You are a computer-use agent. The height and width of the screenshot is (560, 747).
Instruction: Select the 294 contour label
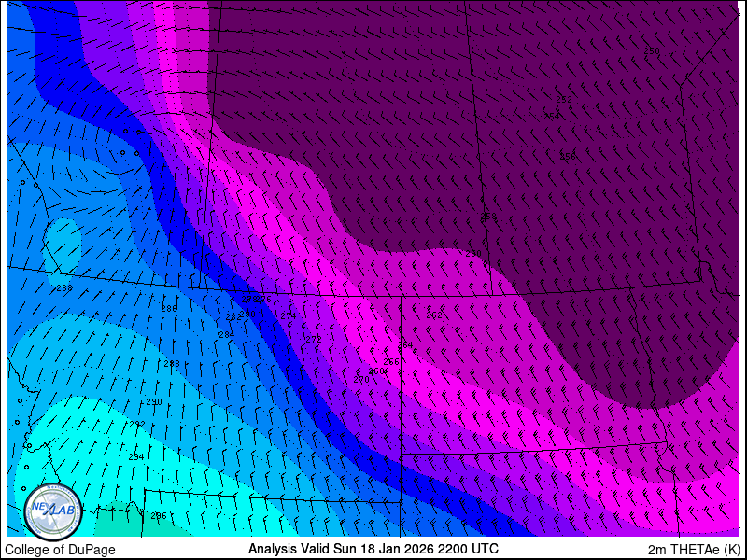click(x=136, y=457)
